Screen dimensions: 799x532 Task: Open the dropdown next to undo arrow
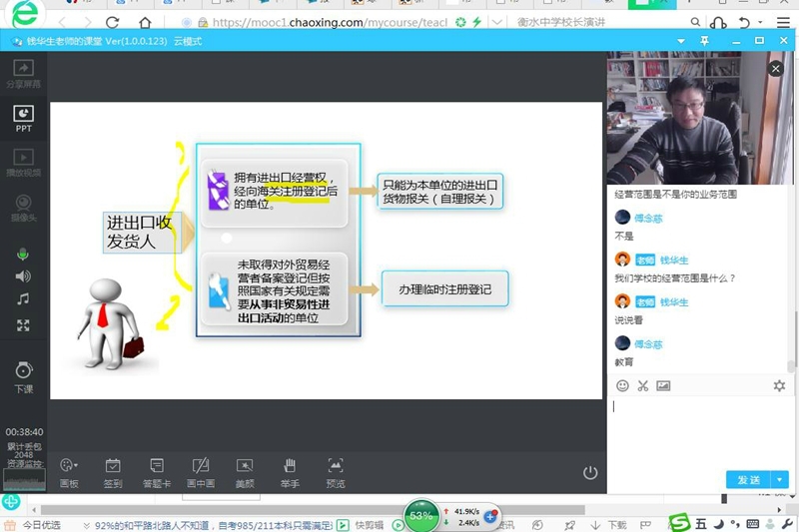click(760, 22)
